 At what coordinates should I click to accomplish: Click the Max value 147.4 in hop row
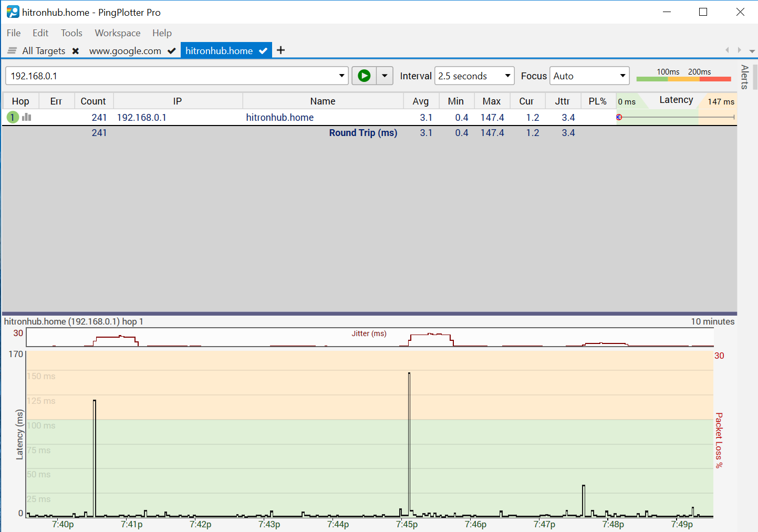(492, 117)
